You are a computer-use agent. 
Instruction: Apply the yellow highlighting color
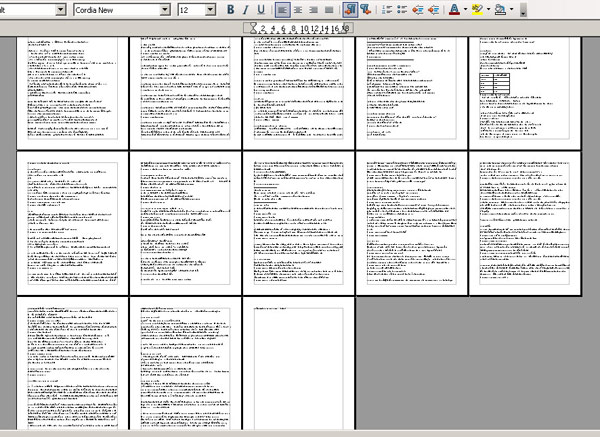(x=477, y=9)
